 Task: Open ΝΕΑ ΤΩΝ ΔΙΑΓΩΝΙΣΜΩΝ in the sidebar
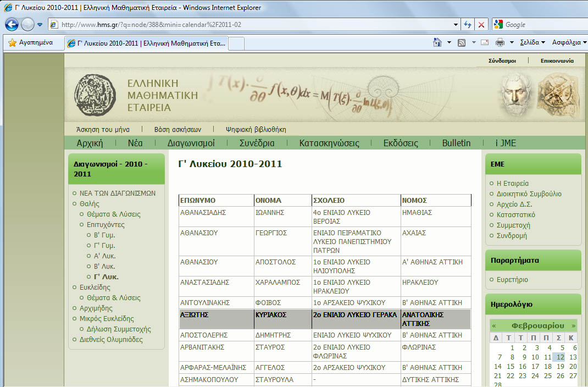point(118,193)
